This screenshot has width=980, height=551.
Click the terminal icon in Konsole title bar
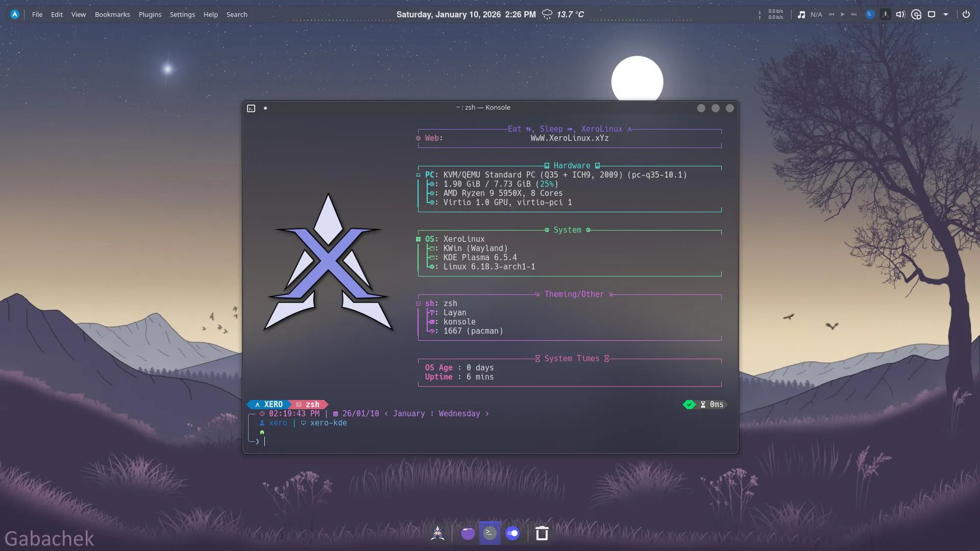(x=251, y=108)
